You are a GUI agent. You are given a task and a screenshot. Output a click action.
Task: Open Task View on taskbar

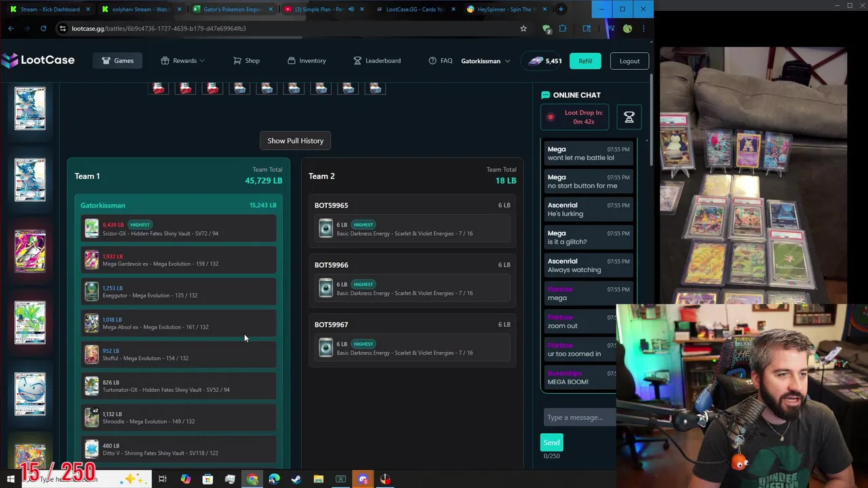coord(163,479)
